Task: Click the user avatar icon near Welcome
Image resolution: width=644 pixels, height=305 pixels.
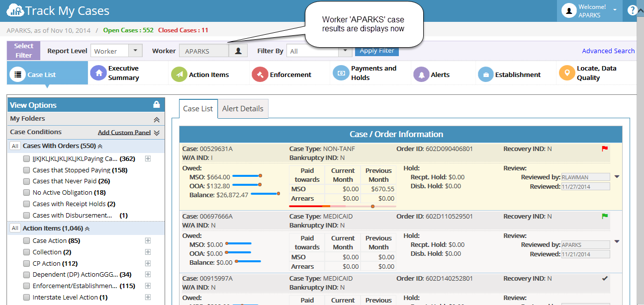Action: click(x=569, y=10)
